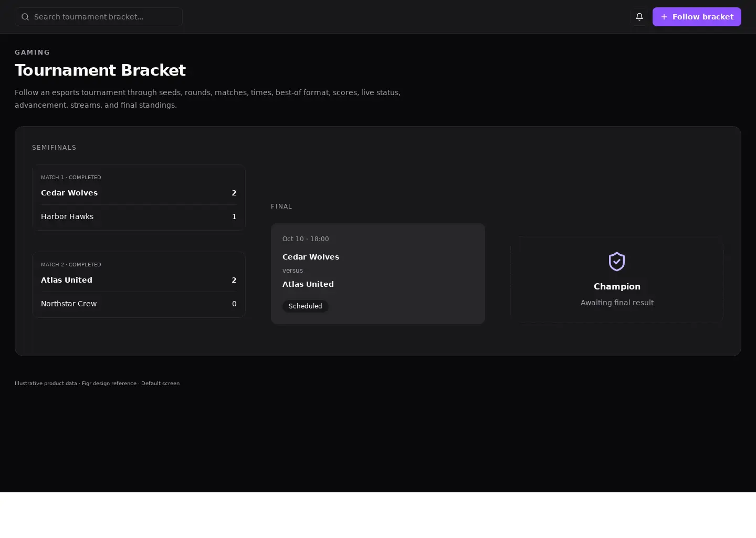Screen dimensions: 756x538
Task: Click the Harbor Hawks score 1
Action: [234, 216]
